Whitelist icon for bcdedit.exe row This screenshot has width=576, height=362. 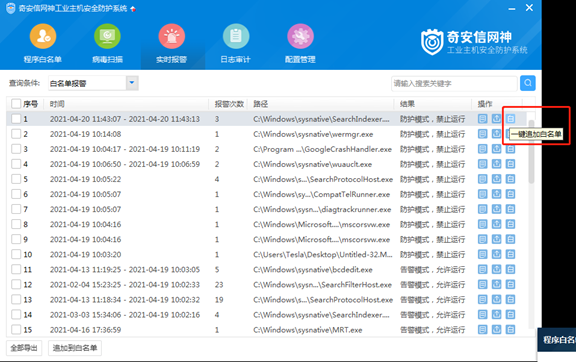(x=510, y=269)
